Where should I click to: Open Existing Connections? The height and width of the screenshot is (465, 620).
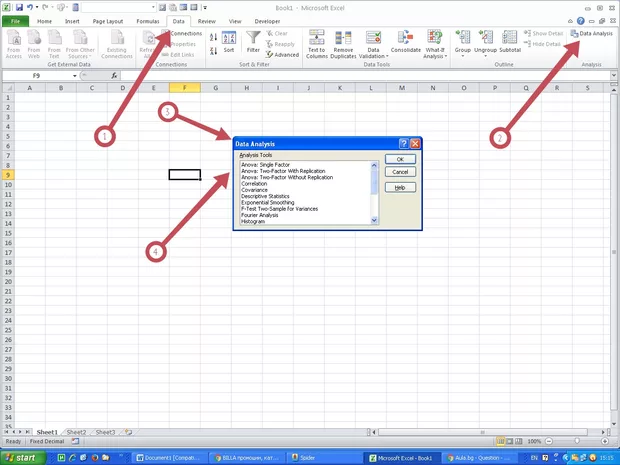click(x=117, y=45)
